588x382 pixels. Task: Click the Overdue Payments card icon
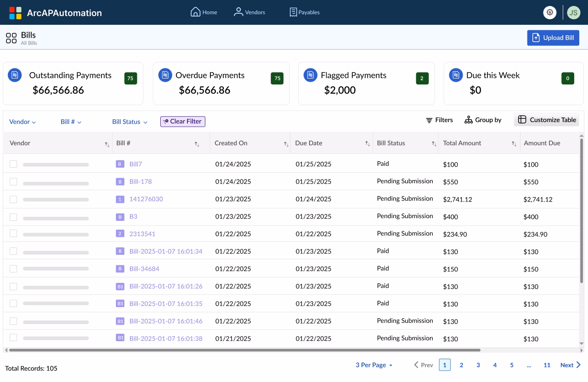pyautogui.click(x=165, y=75)
